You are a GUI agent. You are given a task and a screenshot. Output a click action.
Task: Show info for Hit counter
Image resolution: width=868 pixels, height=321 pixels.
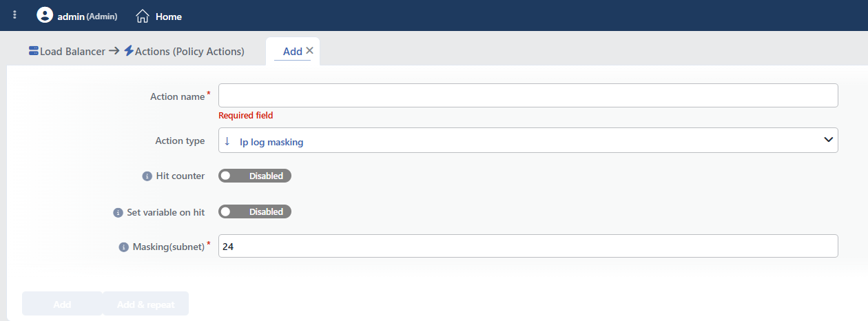[147, 176]
